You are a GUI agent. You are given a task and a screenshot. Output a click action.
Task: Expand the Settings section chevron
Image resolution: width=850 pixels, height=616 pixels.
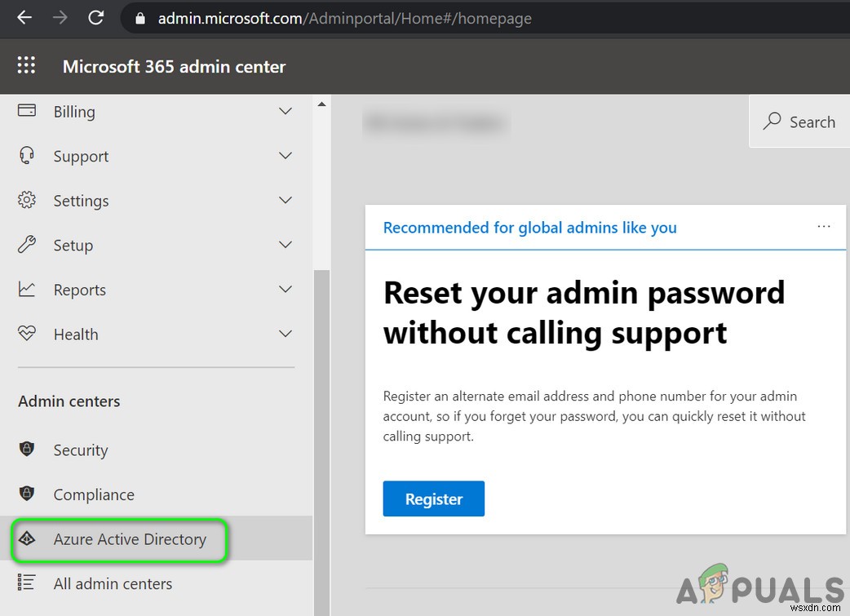(x=286, y=200)
